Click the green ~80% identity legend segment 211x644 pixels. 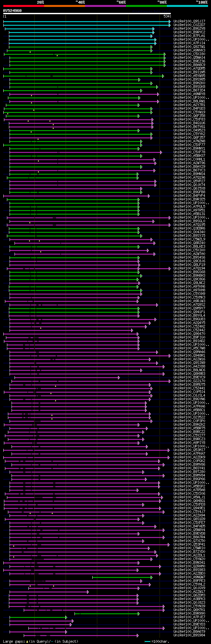[146, 6]
